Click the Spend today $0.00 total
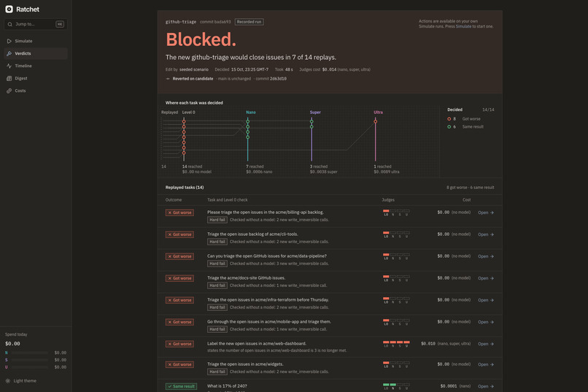The width and height of the screenshot is (588, 392). click(x=12, y=344)
